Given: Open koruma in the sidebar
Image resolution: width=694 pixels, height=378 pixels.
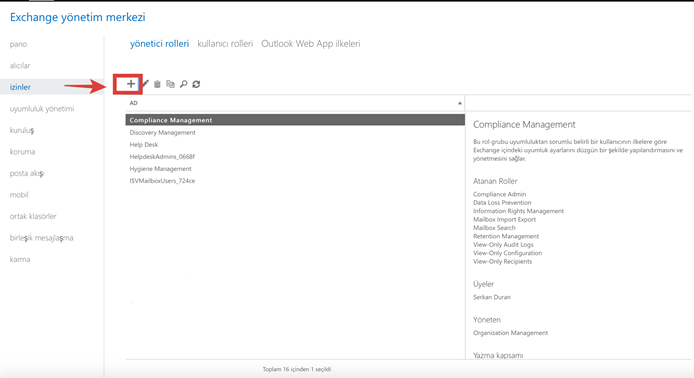Looking at the screenshot, I should [22, 152].
